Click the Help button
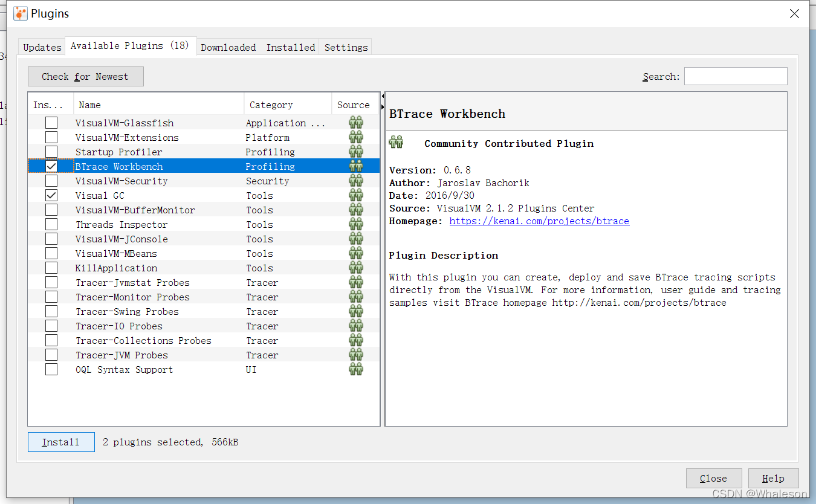Image resolution: width=816 pixels, height=504 pixels. 774,479
